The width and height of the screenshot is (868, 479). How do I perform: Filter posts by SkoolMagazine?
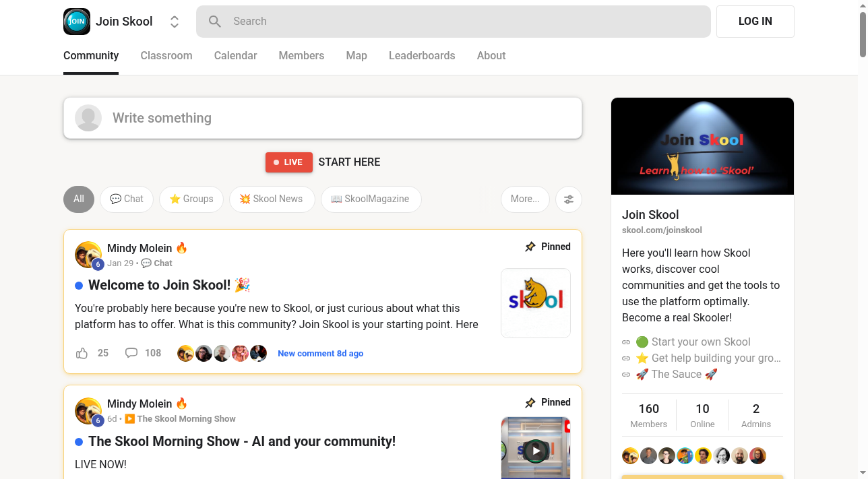[x=371, y=199]
